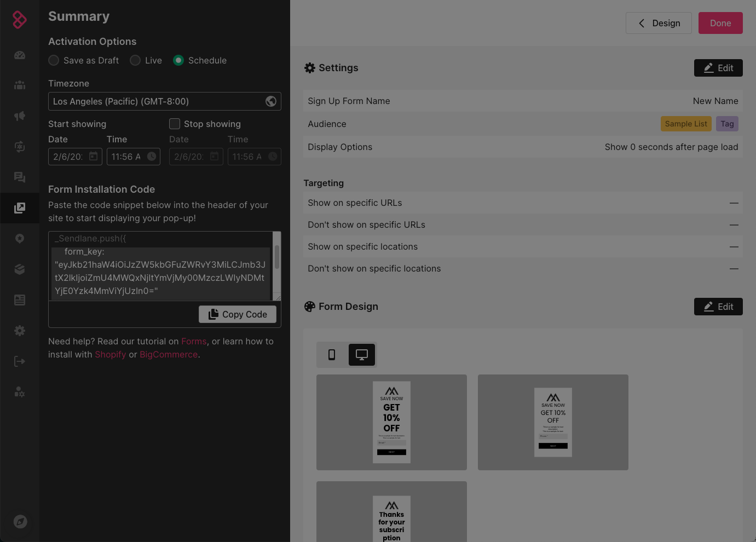The image size is (756, 542).
Task: Click the Start showing date field
Action: coord(75,157)
